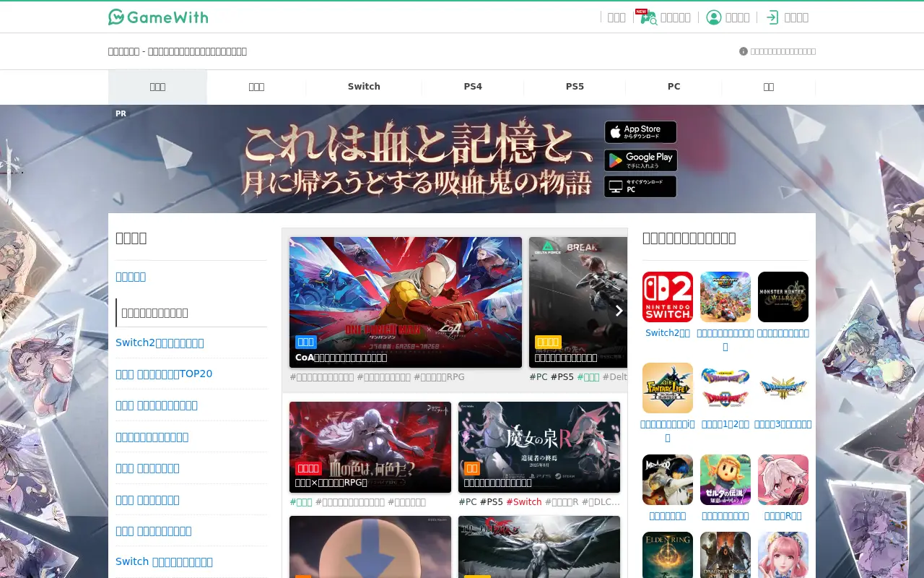
Task: Open the vampire RPG card '血の色は、何色だ?'
Action: pyautogui.click(x=370, y=447)
